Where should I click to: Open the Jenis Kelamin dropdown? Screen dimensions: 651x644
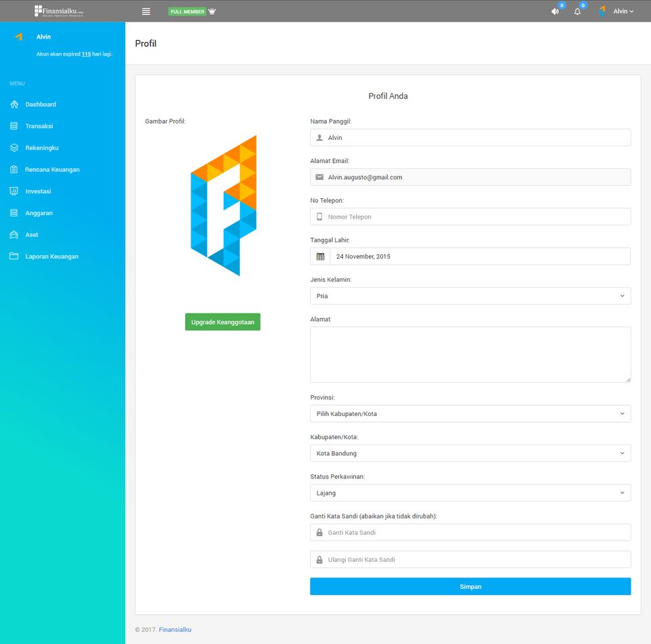pos(471,296)
